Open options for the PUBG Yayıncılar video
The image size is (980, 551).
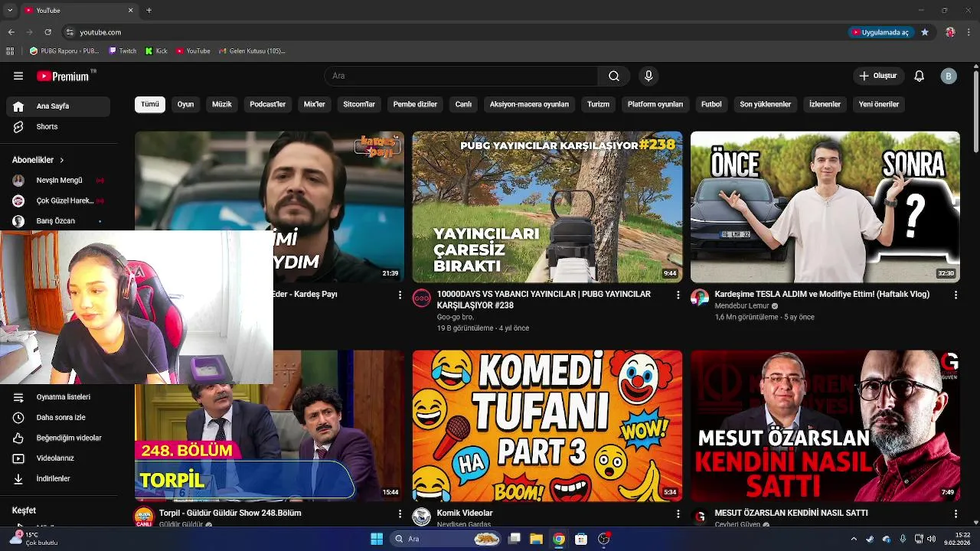pos(678,295)
